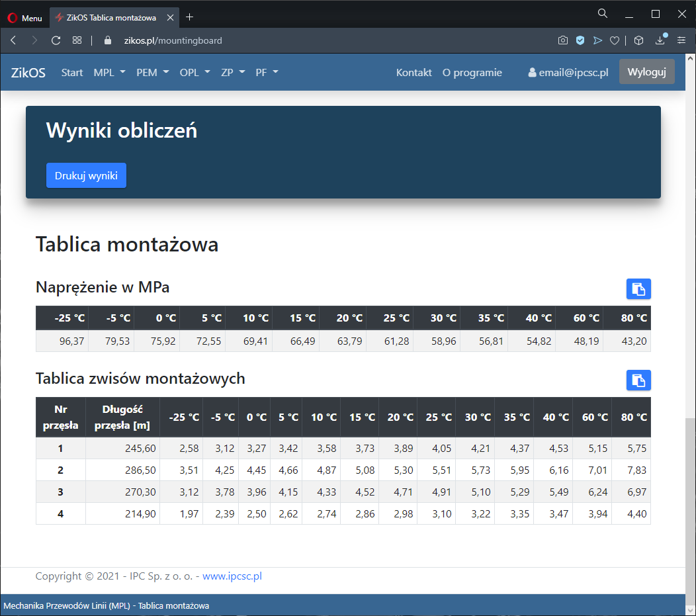Click the shield ad-blocker icon

(580, 40)
